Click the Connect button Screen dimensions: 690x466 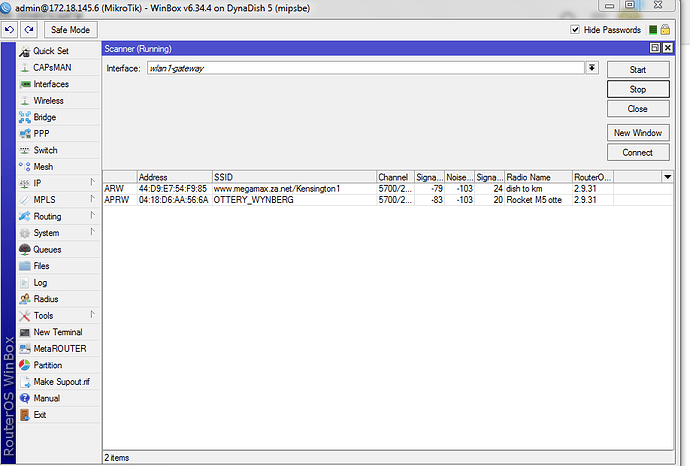(x=637, y=152)
